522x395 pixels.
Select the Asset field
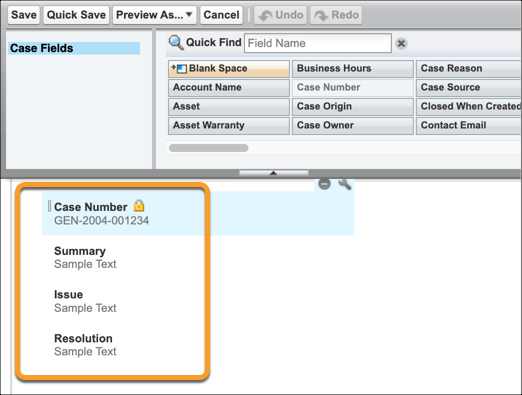pos(229,107)
